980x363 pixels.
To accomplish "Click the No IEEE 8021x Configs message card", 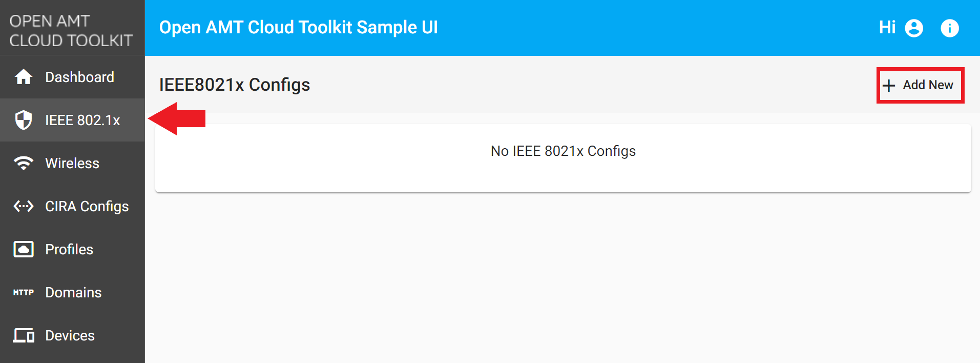I will coord(562,151).
